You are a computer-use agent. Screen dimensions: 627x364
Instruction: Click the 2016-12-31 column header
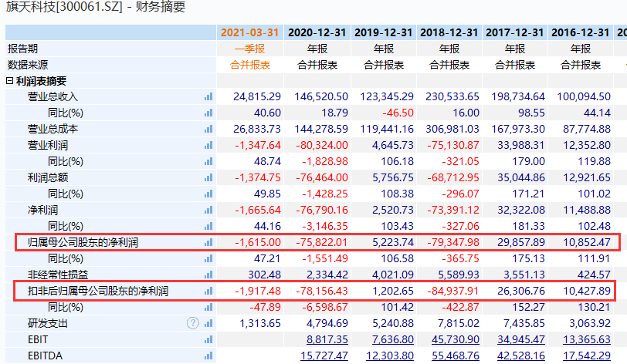pyautogui.click(x=579, y=32)
